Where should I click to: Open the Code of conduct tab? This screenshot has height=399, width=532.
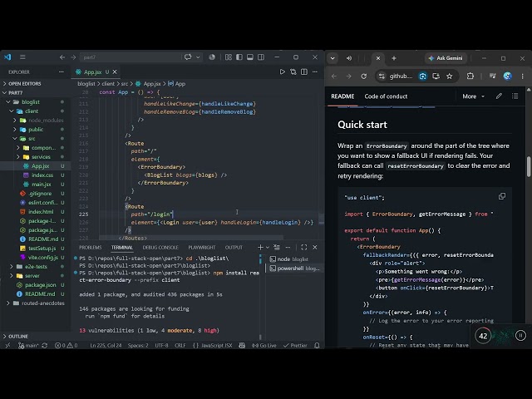tap(386, 96)
